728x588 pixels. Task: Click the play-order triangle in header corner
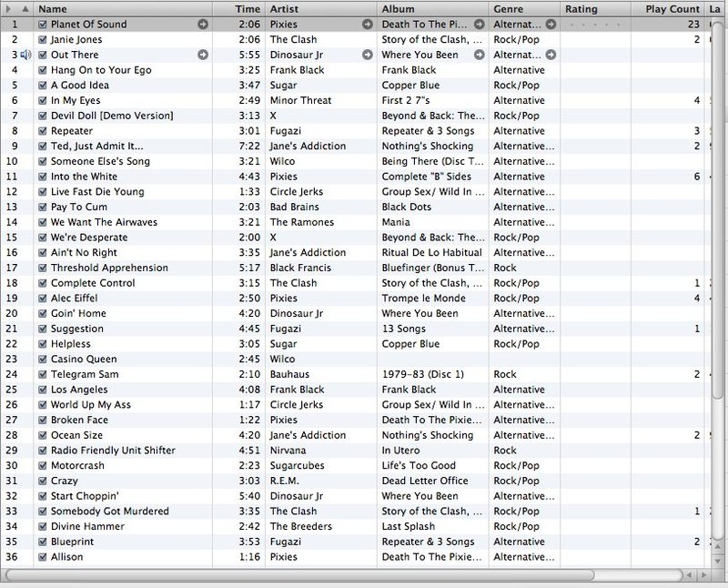click(8, 9)
